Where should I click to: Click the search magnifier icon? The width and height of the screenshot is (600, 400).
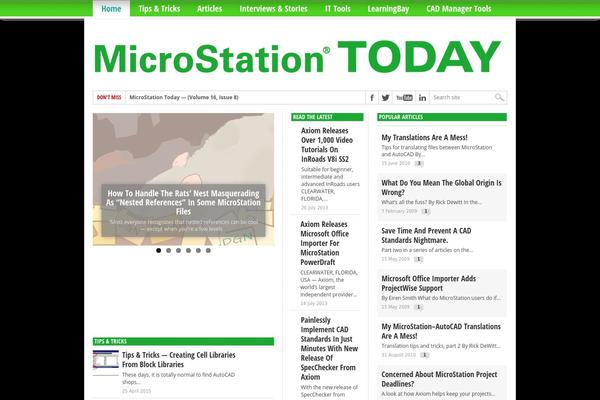pyautogui.click(x=500, y=98)
